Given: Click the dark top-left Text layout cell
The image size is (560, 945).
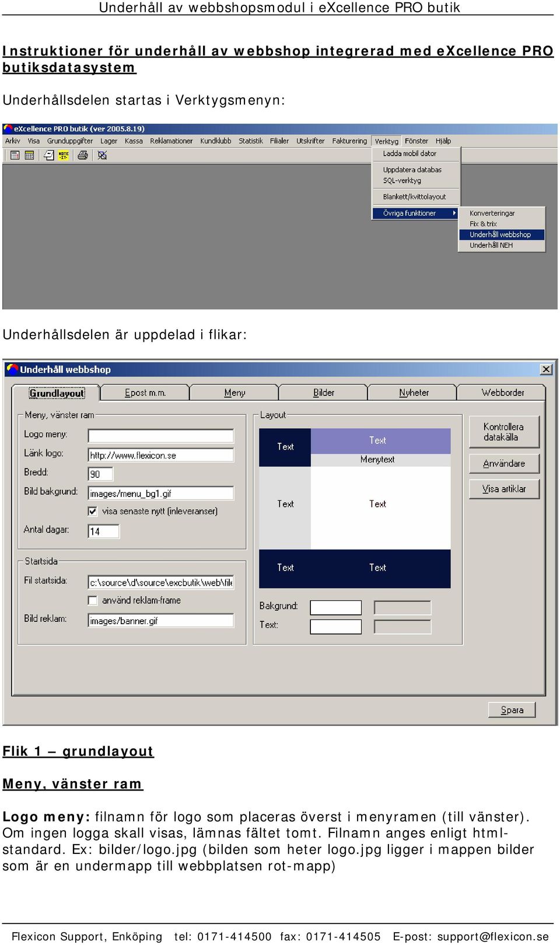Looking at the screenshot, I should click(x=285, y=447).
